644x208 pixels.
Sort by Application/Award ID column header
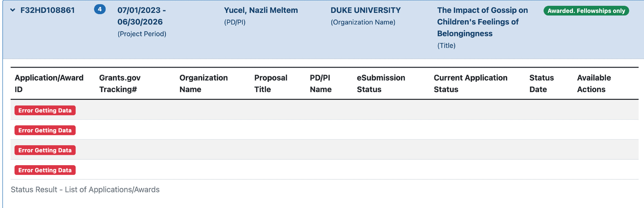[49, 83]
